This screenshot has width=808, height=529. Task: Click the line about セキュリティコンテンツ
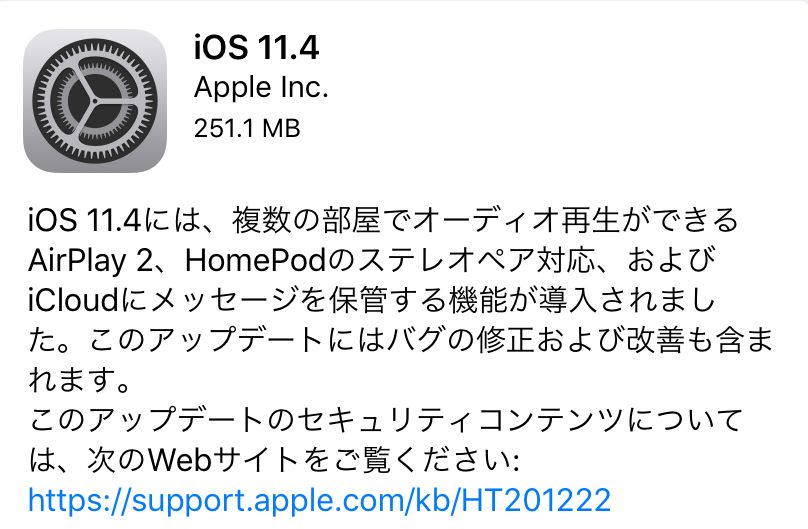385,420
